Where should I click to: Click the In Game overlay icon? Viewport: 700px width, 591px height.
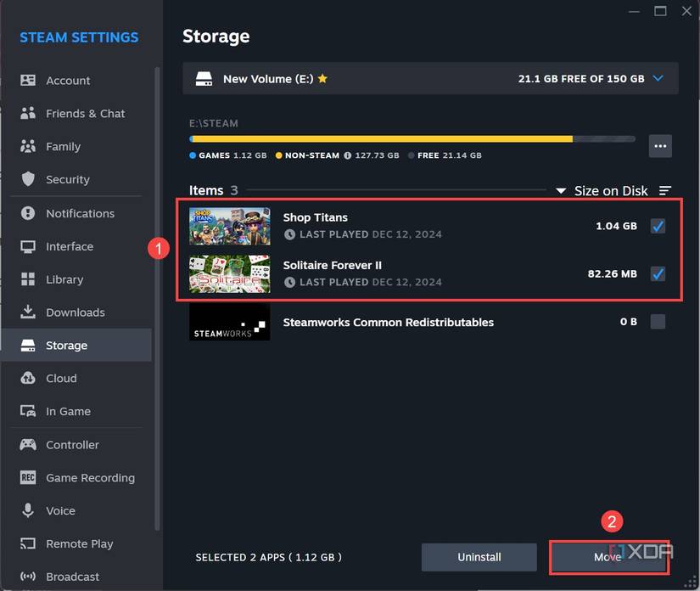pos(28,411)
